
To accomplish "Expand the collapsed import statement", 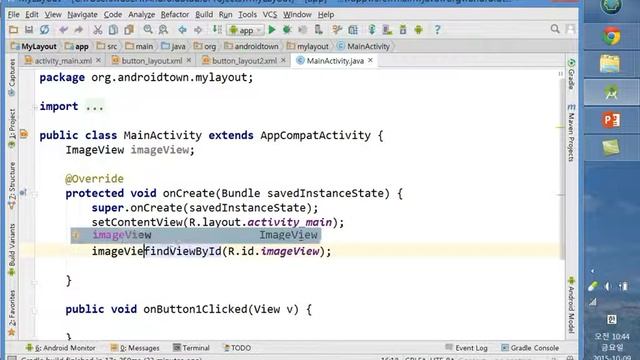I will [x=34, y=107].
